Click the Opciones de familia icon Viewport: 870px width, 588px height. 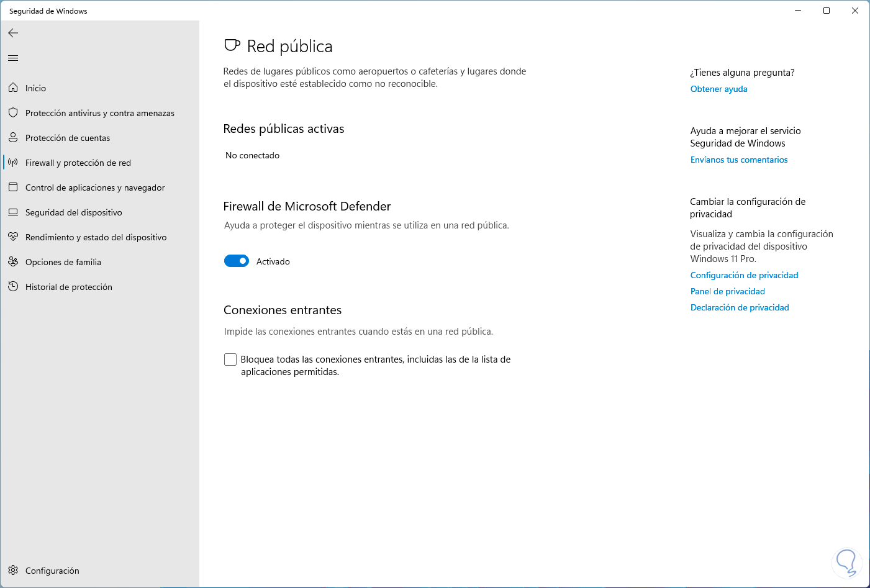13,262
